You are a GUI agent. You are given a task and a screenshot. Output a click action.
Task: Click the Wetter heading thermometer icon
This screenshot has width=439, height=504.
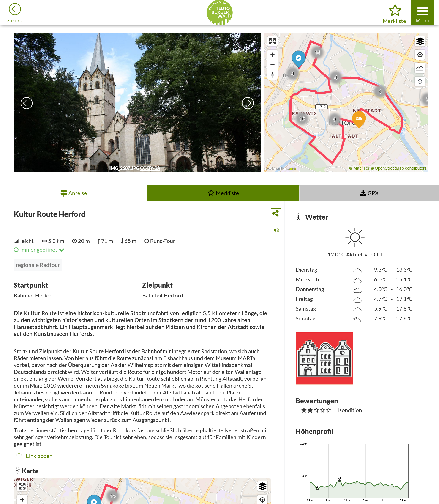click(x=299, y=217)
